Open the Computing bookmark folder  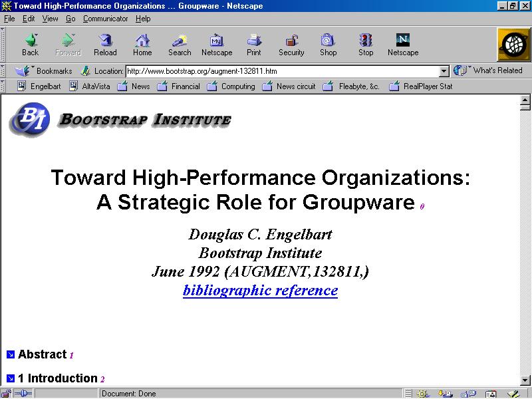pos(231,86)
